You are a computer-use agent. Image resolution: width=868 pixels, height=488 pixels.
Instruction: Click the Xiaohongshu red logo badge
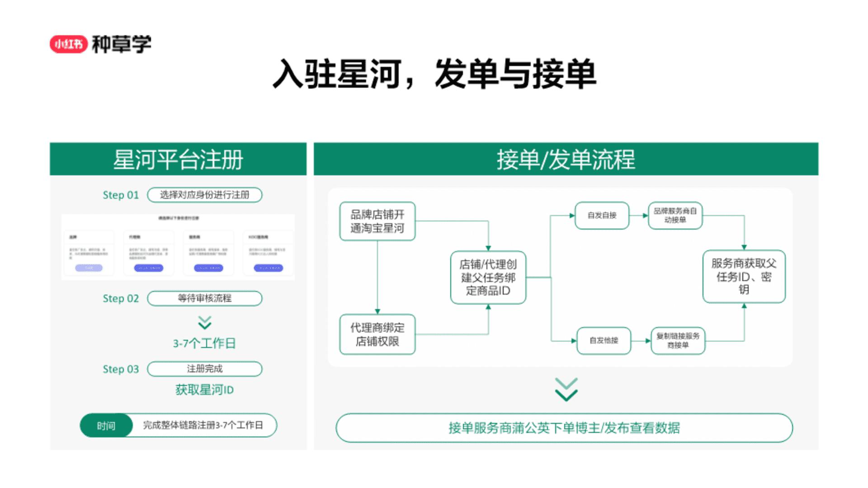[x=68, y=44]
